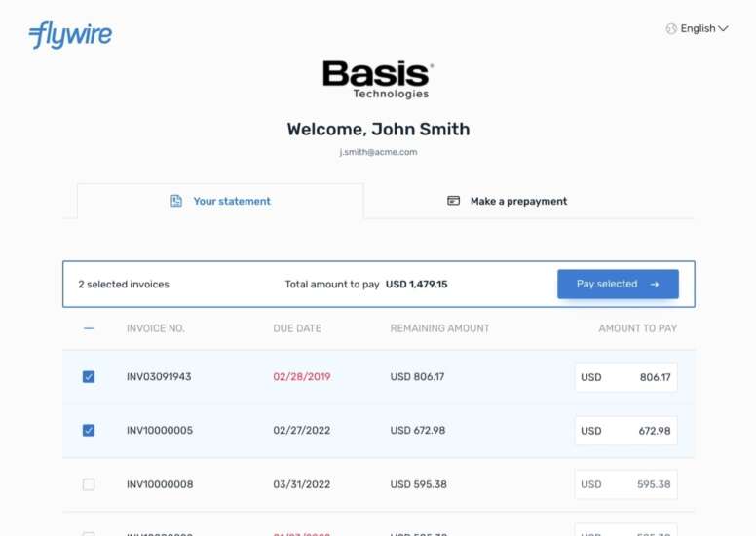Deselect all invoices via header checkbox

click(89, 328)
